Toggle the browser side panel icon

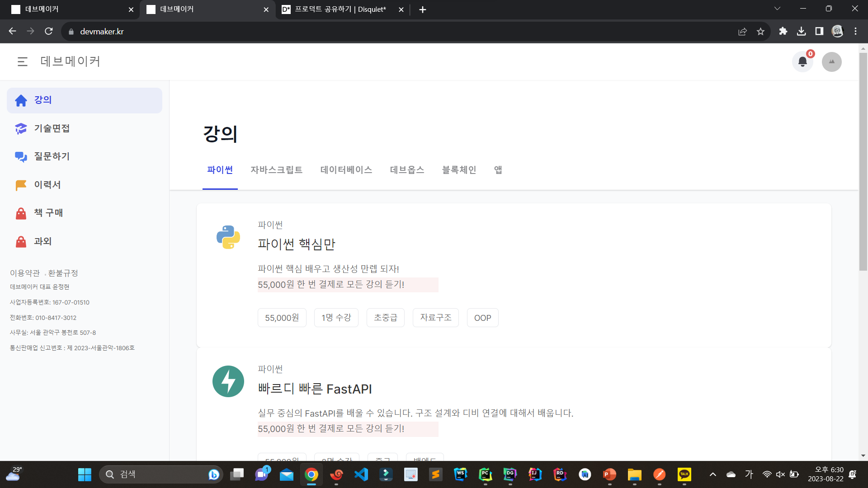click(819, 31)
